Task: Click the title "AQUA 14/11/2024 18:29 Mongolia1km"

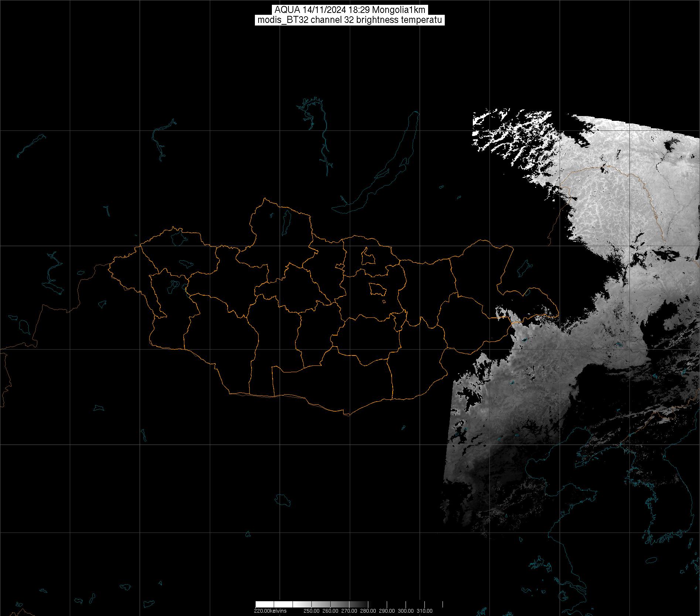Action: tap(350, 10)
